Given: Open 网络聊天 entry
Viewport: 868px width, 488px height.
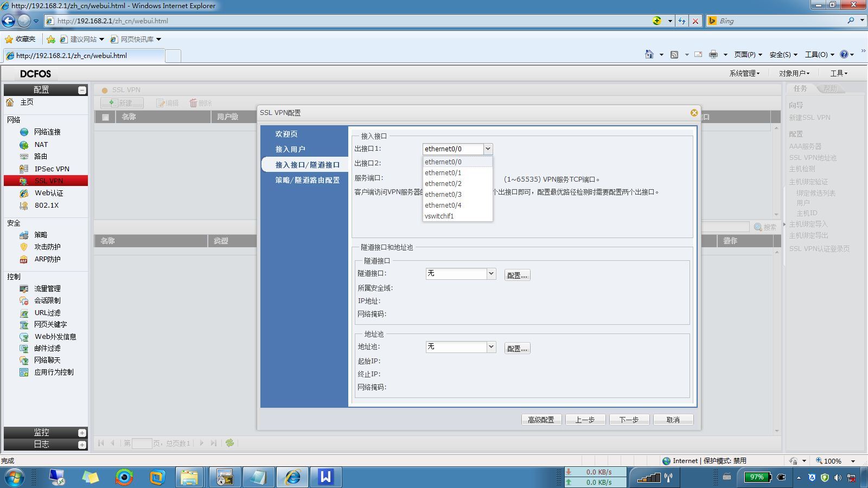Looking at the screenshot, I should click(x=47, y=360).
